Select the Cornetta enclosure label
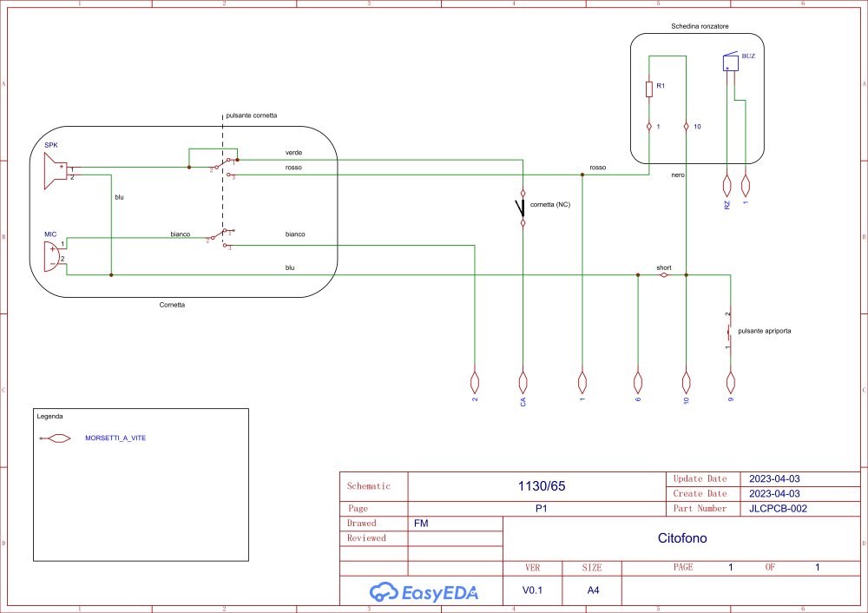This screenshot has width=868, height=613. (x=172, y=305)
